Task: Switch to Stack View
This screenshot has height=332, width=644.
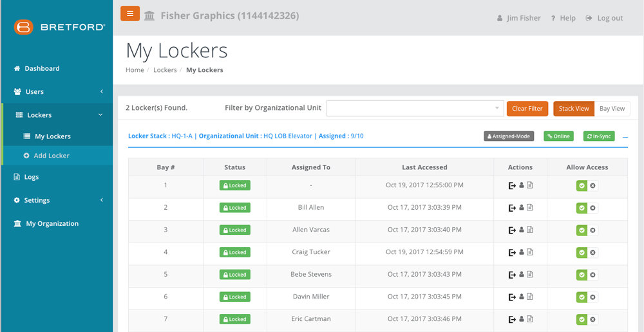Action: [574, 108]
